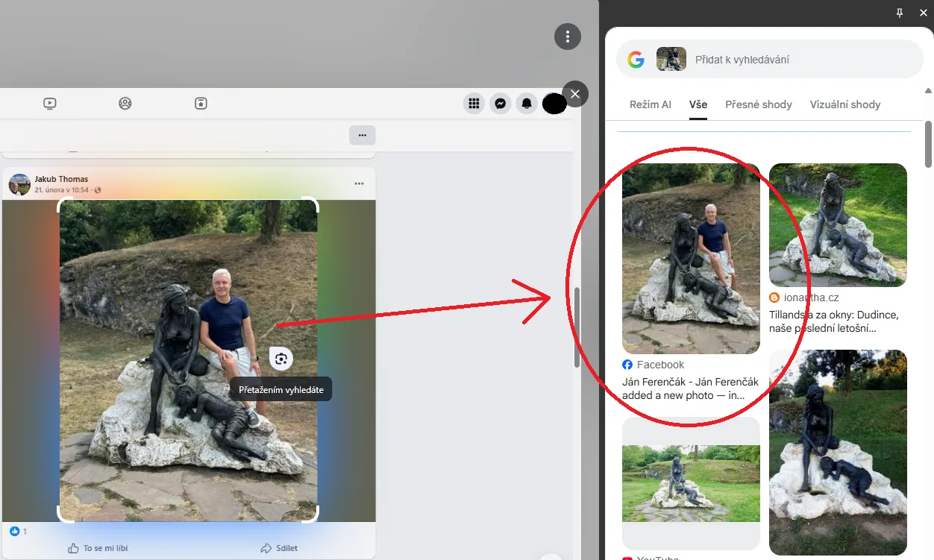Open the Facebook video tab icon
Viewport: 934px width, 560px height.
[x=50, y=104]
